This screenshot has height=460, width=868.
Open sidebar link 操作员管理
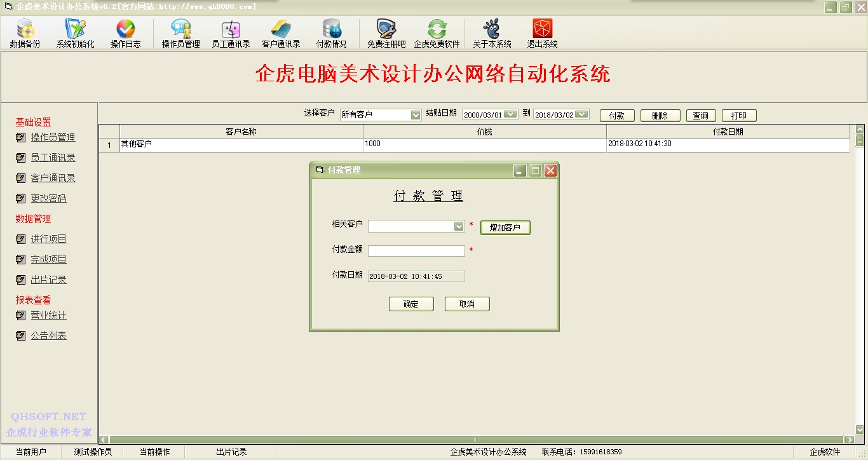tap(53, 137)
